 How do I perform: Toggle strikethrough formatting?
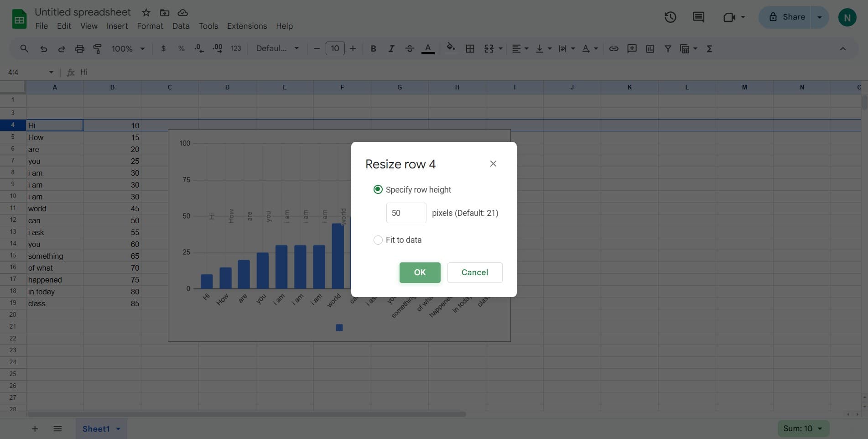pyautogui.click(x=409, y=48)
